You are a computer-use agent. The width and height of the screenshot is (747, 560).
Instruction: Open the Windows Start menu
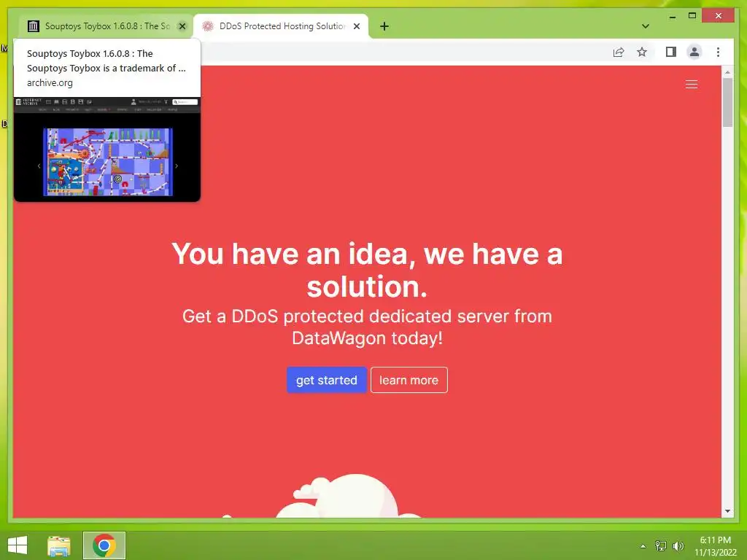pyautogui.click(x=18, y=545)
